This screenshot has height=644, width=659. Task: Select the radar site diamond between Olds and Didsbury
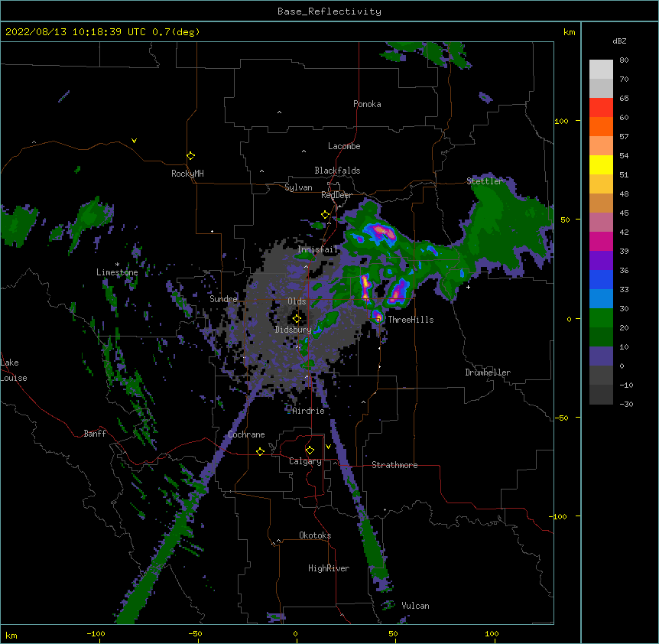pos(297,319)
